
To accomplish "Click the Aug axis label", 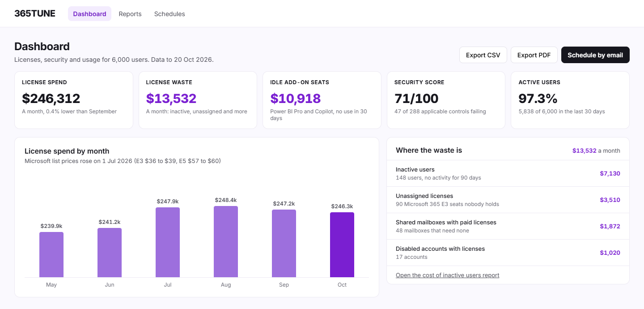I will pos(226,285).
